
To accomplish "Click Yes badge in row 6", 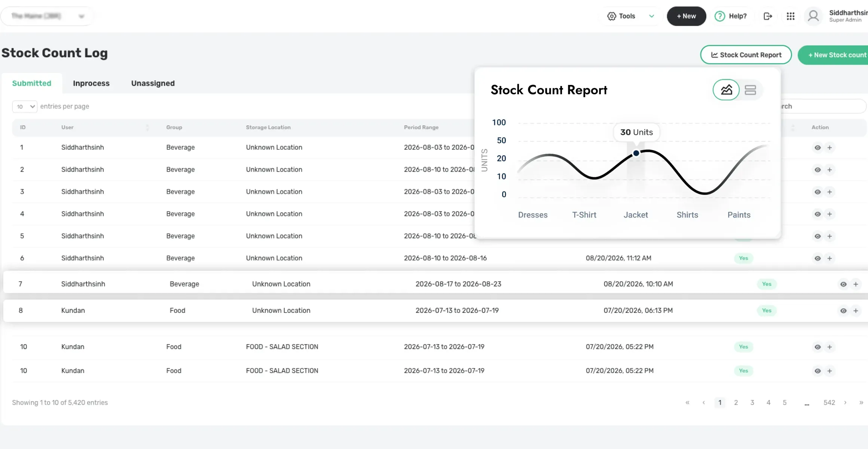I will click(x=743, y=258).
